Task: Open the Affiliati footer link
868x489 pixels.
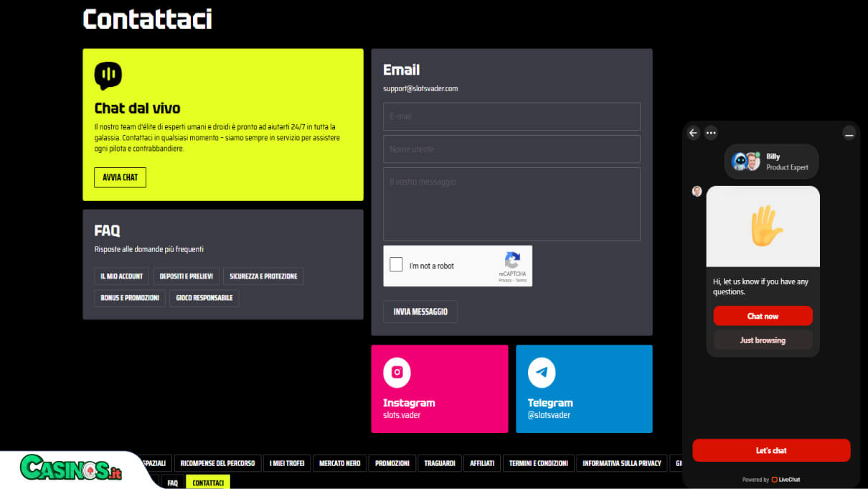Action: tap(482, 463)
